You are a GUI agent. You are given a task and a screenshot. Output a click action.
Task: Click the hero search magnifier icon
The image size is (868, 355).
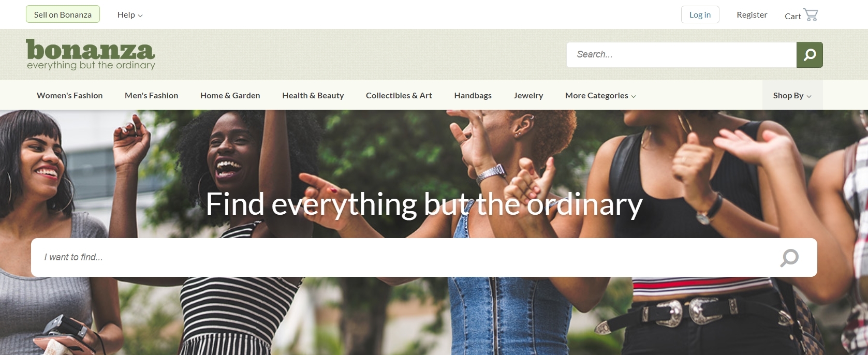point(789,258)
